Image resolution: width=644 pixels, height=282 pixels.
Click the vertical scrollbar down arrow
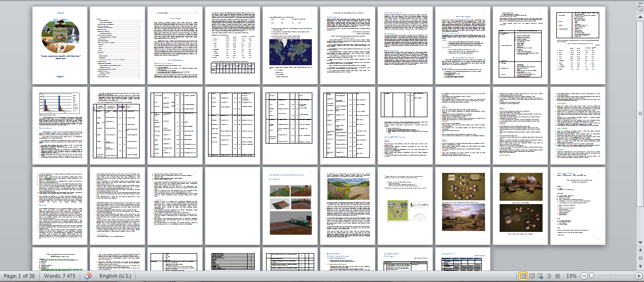[640, 243]
